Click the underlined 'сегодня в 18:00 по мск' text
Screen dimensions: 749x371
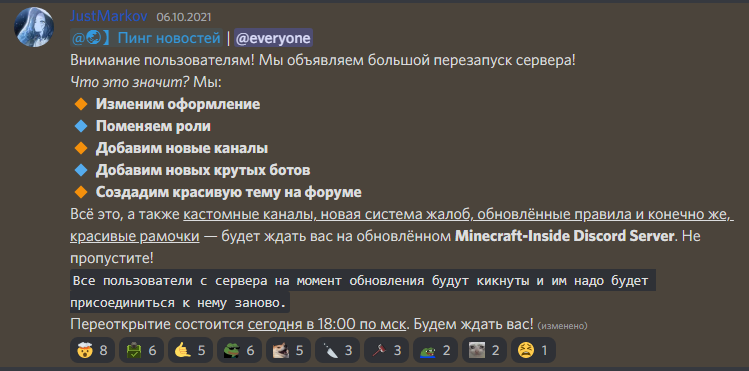(x=327, y=324)
